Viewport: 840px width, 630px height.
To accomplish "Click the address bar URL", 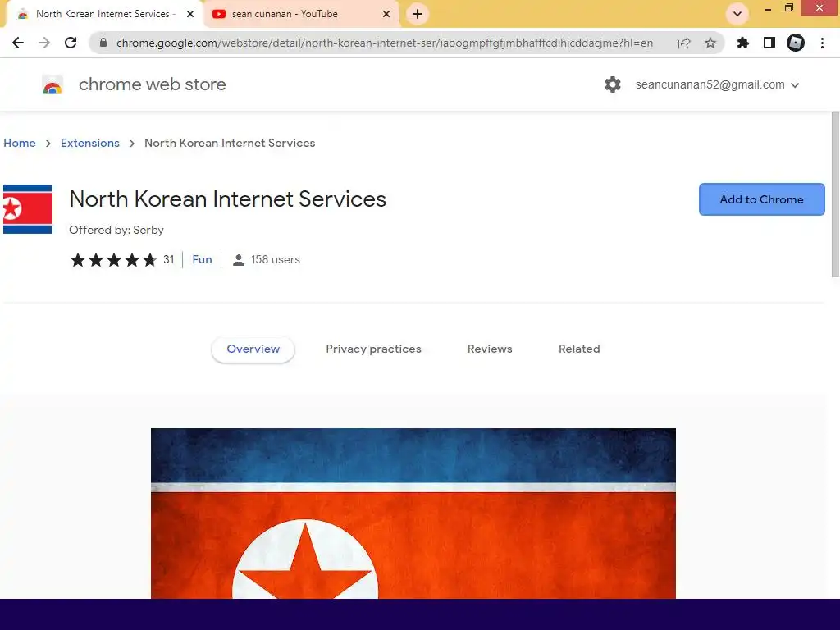I will point(384,43).
